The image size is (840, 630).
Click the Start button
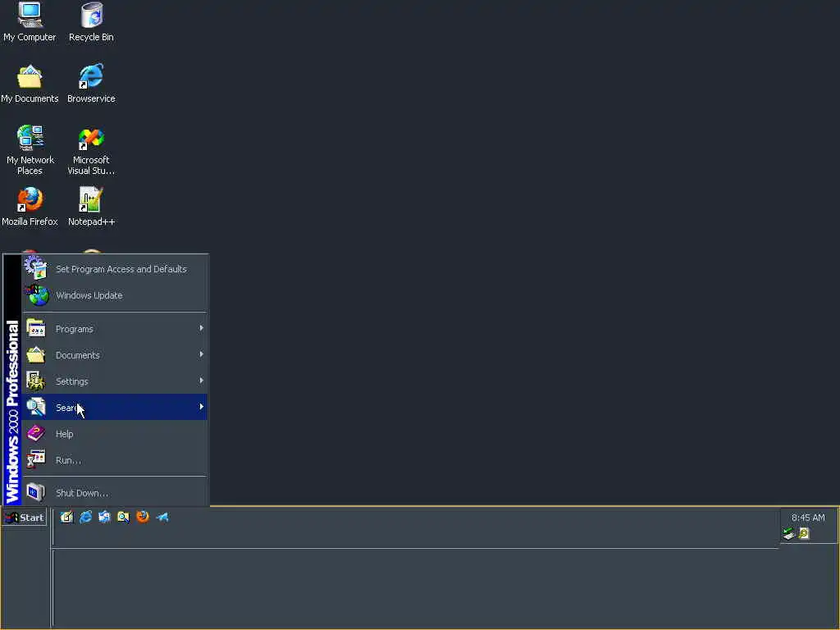[25, 518]
